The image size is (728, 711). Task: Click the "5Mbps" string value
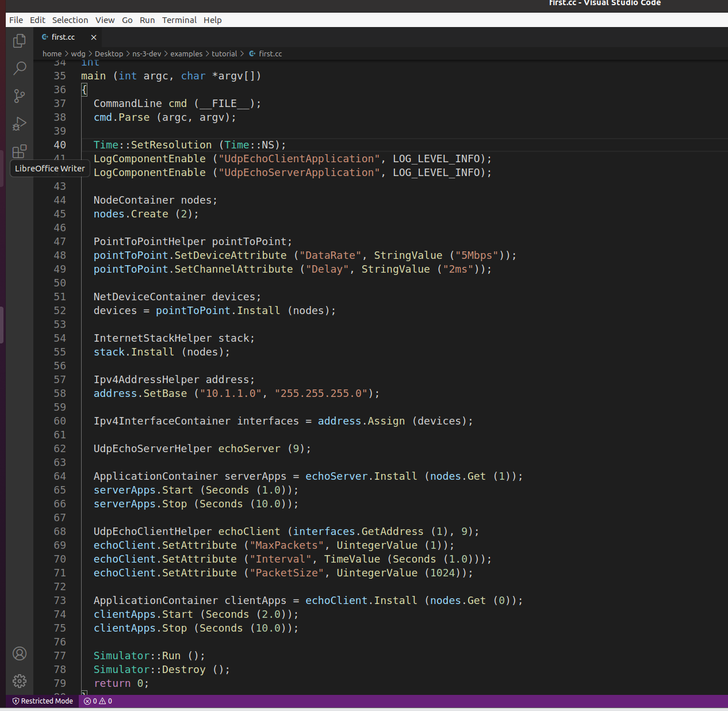pos(477,255)
